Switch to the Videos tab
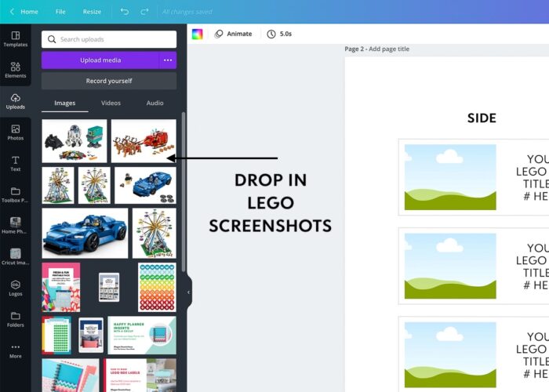Viewport: 549px width, 392px height. click(111, 103)
